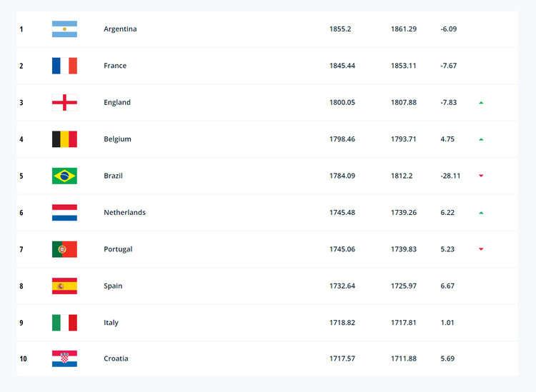Select the Croatia flag
Screen dimensions: 536x392
tap(64, 358)
